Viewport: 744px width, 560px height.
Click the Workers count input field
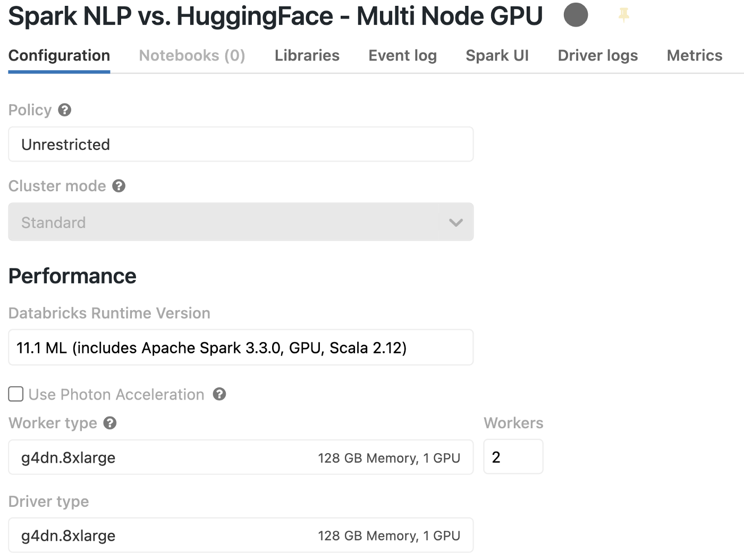click(x=513, y=457)
